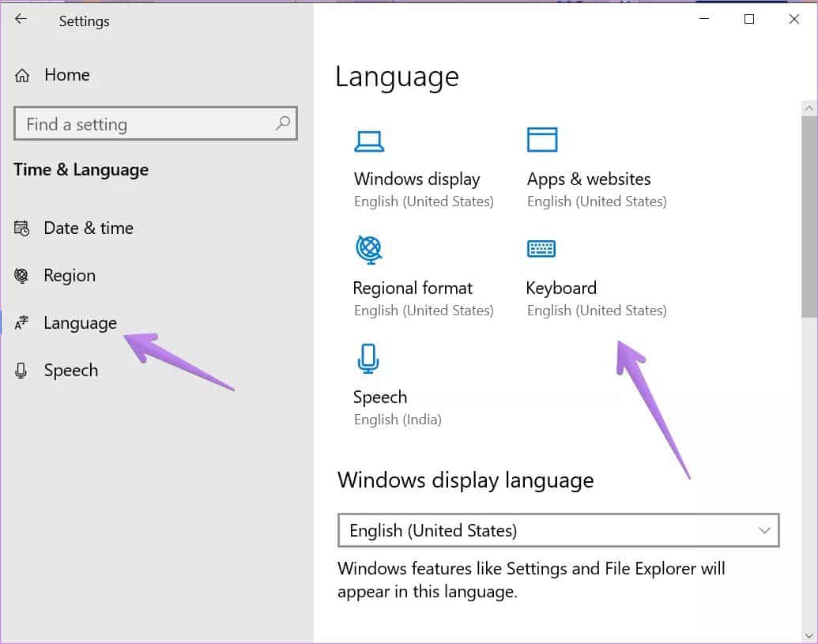Click the Keyboard icon tile
The image size is (818, 644).
click(x=541, y=249)
